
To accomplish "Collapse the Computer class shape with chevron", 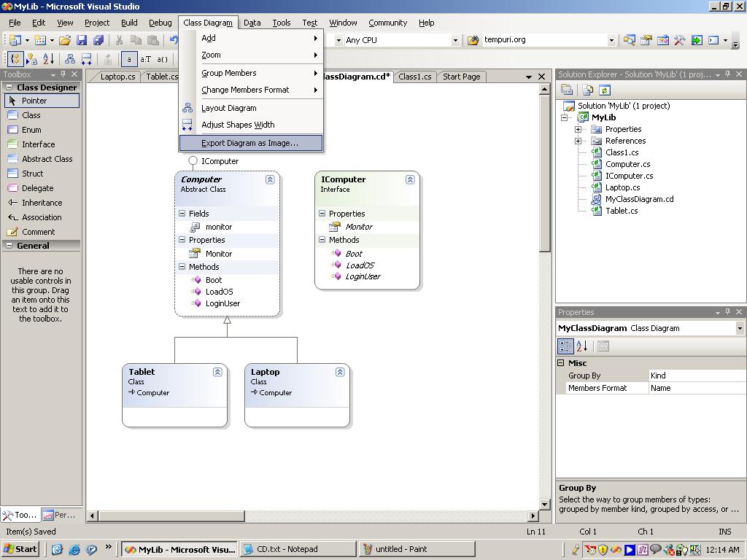I will [x=270, y=179].
